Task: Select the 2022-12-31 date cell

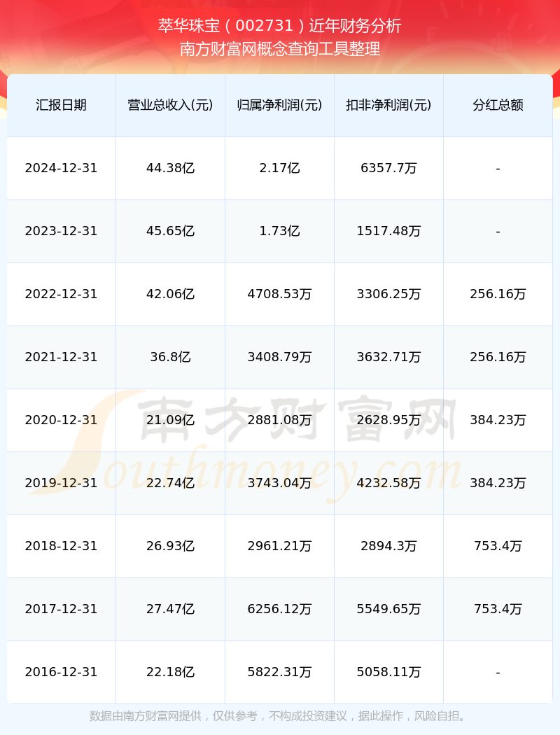Action: (x=62, y=294)
